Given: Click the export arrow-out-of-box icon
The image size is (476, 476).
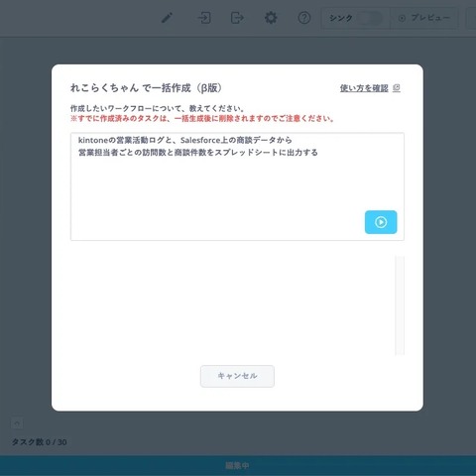Looking at the screenshot, I should 237,18.
